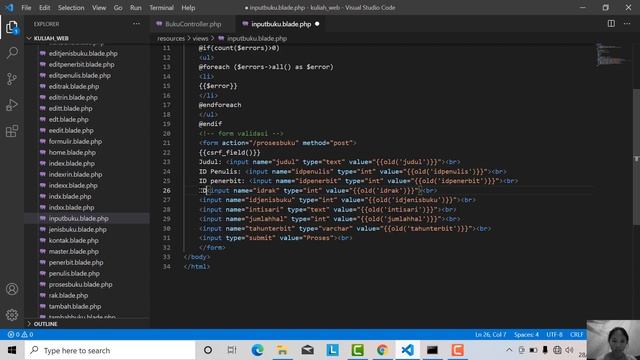Show hidden system tray icons

tap(509, 350)
